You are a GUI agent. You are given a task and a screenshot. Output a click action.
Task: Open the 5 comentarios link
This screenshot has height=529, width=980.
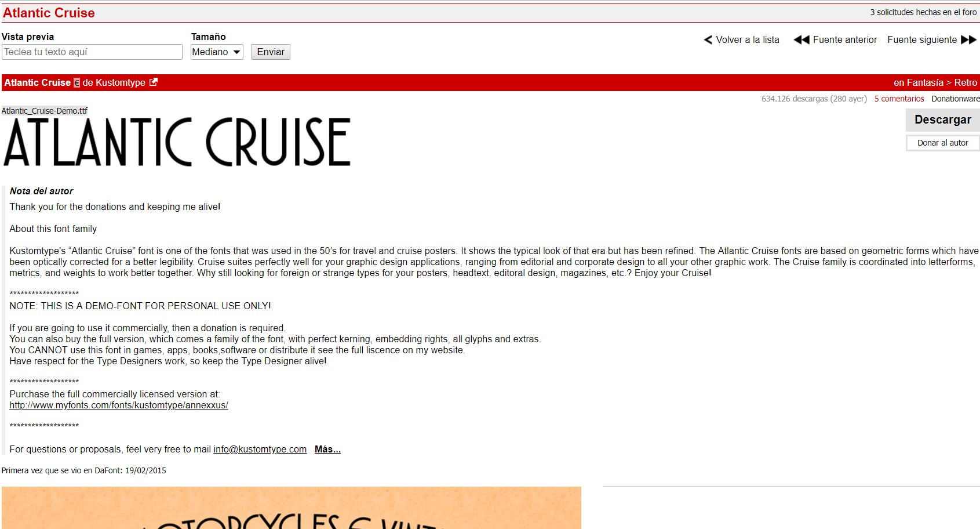point(899,99)
